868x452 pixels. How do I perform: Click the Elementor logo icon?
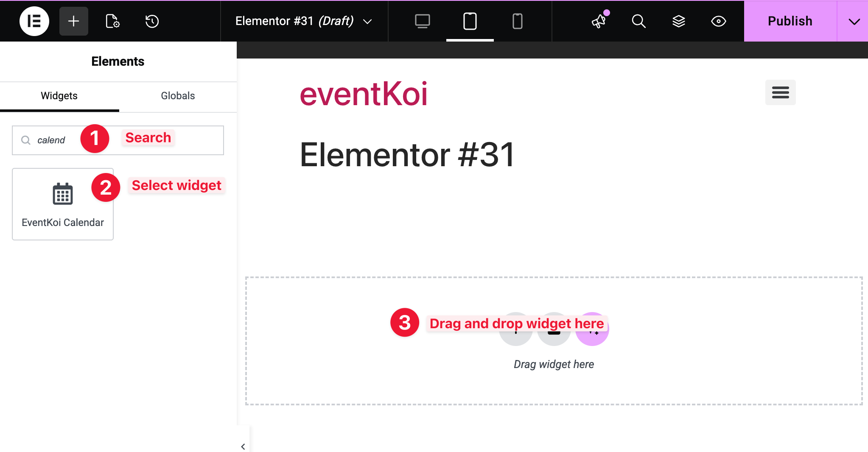pos(34,21)
